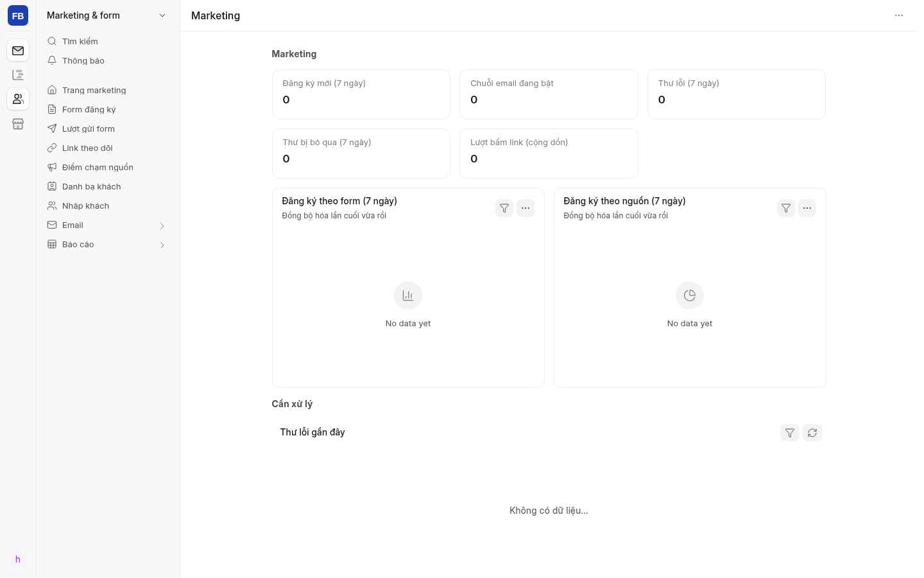Click the timeline chart icon in left rail
The image size is (924, 578).
pos(18,75)
